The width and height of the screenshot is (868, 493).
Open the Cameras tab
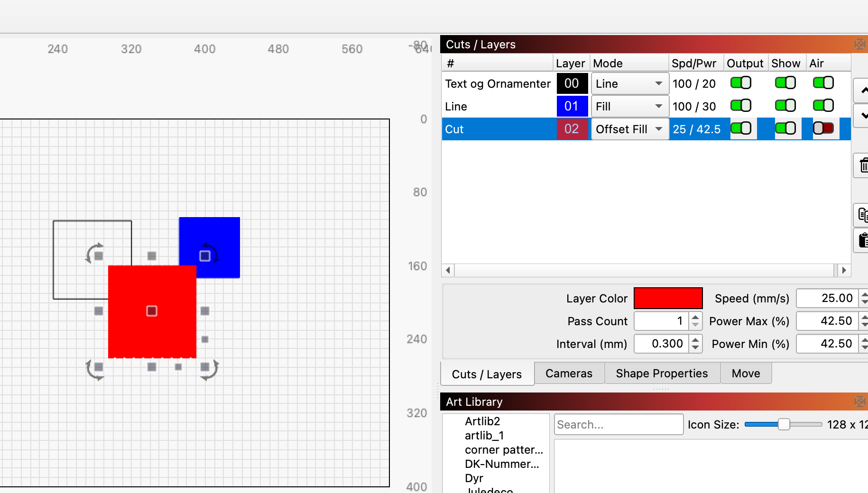[x=569, y=374]
